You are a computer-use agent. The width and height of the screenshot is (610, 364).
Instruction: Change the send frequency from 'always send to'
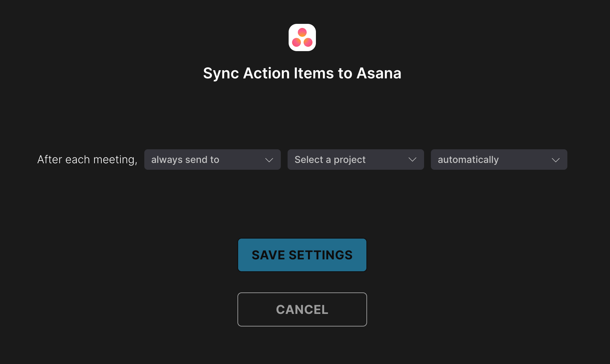(x=213, y=160)
